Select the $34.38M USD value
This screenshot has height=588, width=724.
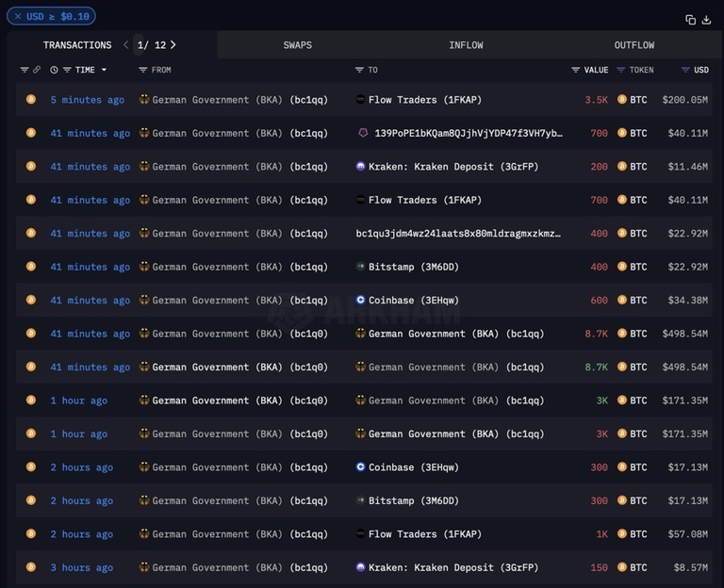tap(687, 301)
